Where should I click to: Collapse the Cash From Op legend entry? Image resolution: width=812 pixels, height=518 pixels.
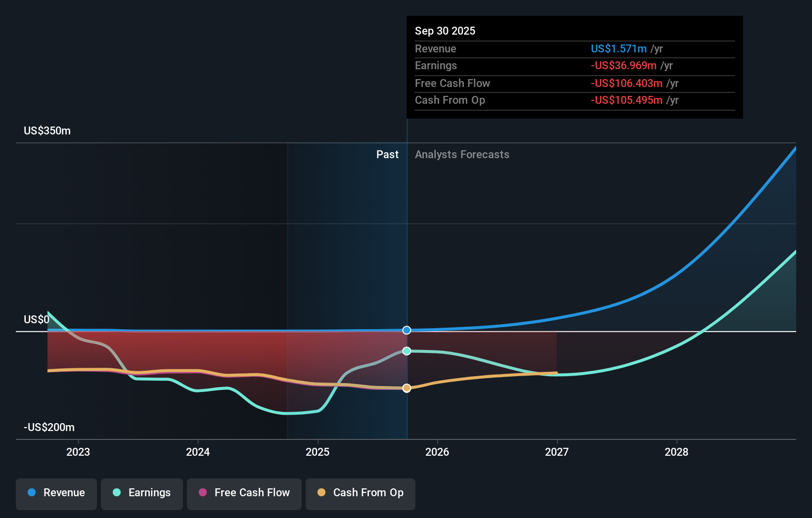(x=360, y=493)
